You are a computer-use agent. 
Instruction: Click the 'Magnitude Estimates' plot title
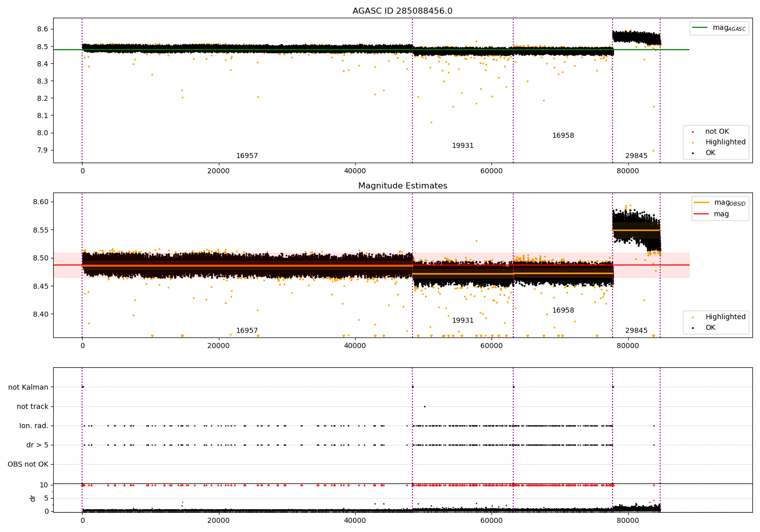[x=402, y=186]
